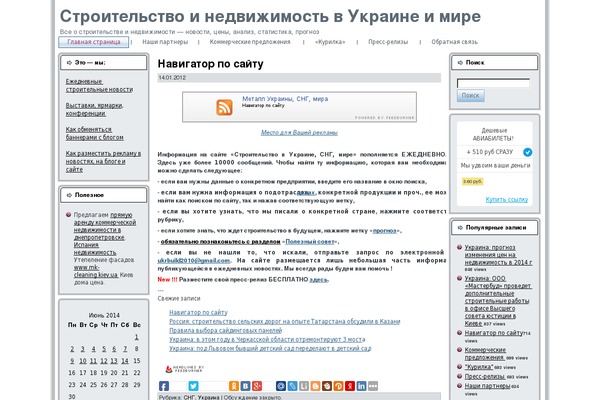Share on LiveJournal pencil icon
The image size is (600, 400).
click(292, 386)
